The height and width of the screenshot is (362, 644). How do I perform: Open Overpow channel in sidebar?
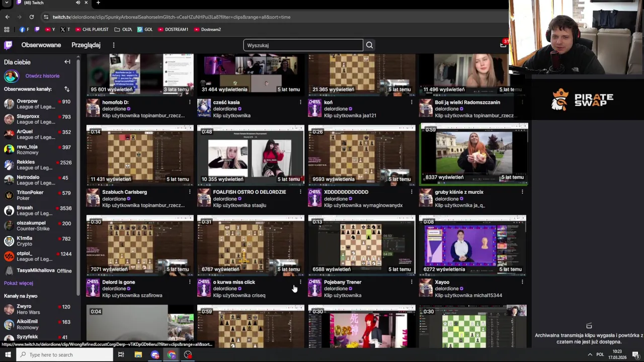39,104
